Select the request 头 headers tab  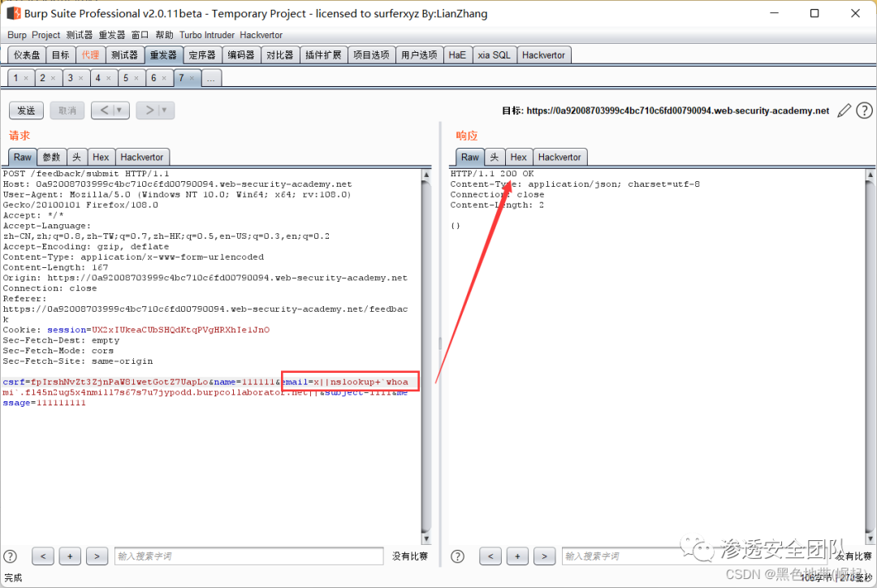pyautogui.click(x=76, y=158)
